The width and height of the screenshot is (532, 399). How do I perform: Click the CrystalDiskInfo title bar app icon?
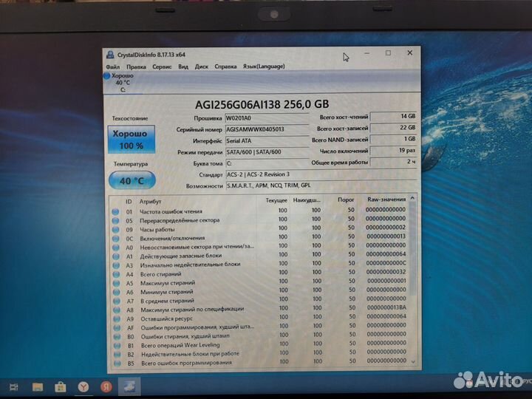point(110,55)
